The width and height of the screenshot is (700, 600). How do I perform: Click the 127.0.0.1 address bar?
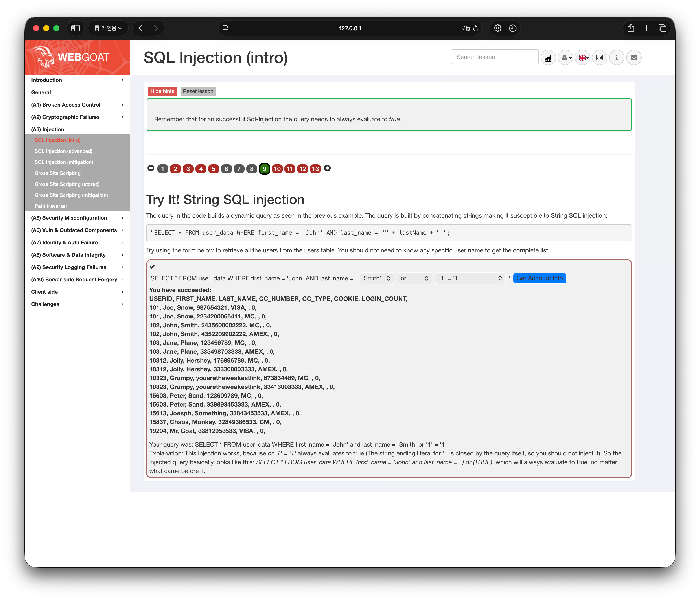point(350,28)
